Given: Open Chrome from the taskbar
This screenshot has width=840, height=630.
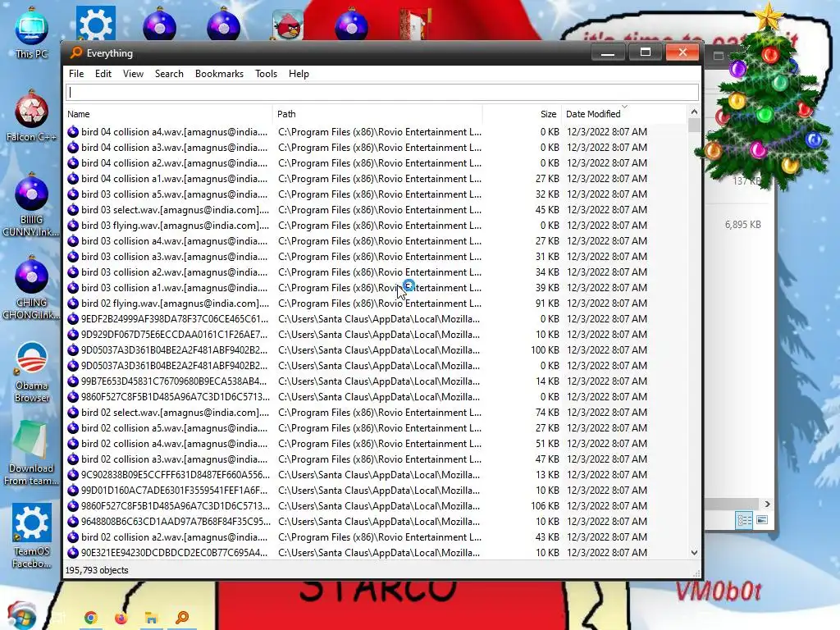Looking at the screenshot, I should point(90,618).
